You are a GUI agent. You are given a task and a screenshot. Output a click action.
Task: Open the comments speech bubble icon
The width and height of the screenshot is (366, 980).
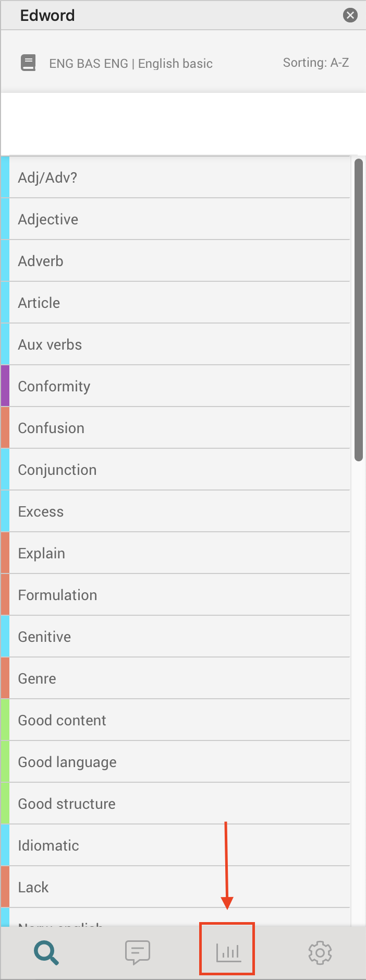click(x=138, y=952)
